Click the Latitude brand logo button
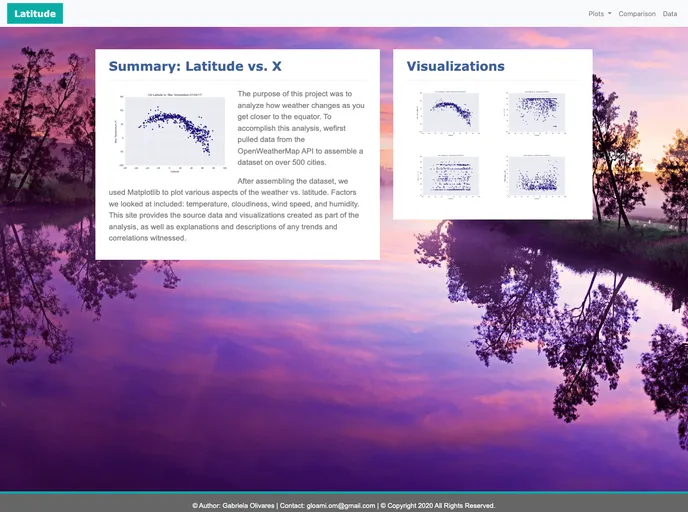This screenshot has height=512, width=688. click(34, 13)
